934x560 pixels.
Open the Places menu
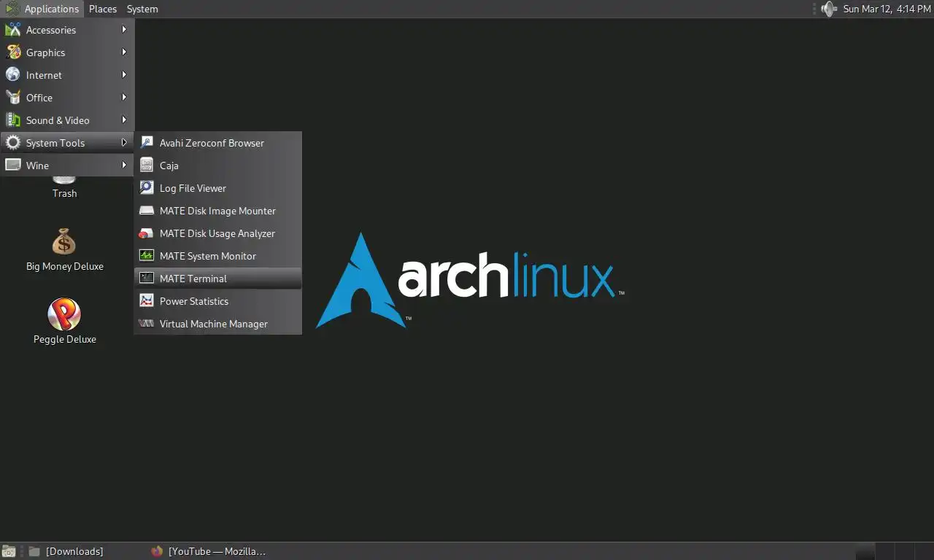pyautogui.click(x=103, y=9)
